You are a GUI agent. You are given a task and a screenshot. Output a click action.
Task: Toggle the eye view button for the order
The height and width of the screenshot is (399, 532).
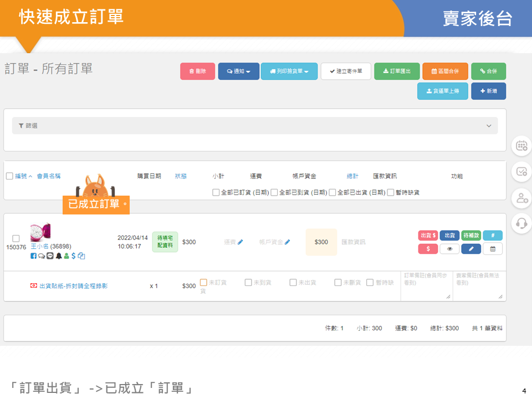tap(449, 249)
